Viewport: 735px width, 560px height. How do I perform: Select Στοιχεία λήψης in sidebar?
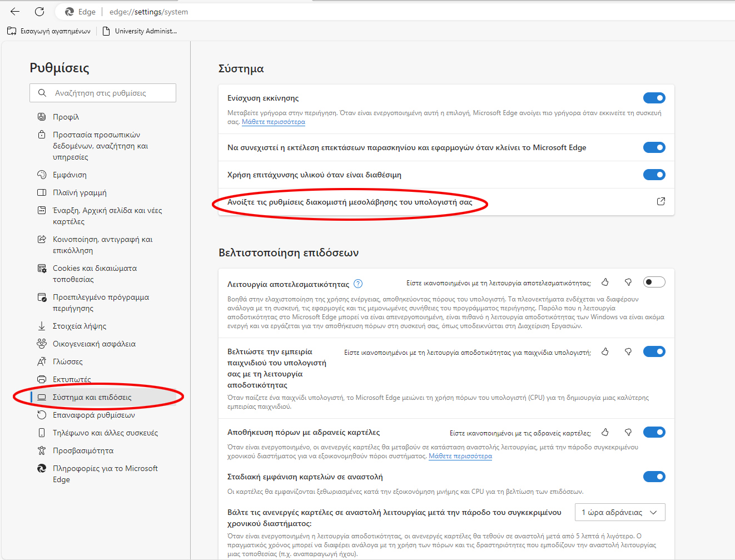79,326
